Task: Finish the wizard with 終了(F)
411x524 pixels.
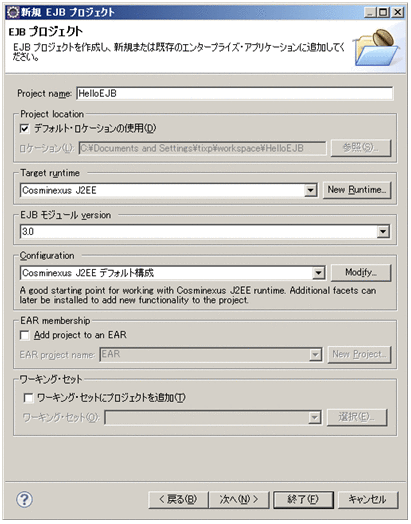Action: pyautogui.click(x=303, y=500)
